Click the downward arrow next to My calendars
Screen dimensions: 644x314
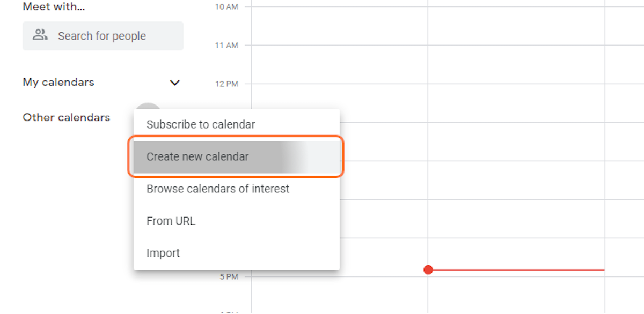pos(174,83)
